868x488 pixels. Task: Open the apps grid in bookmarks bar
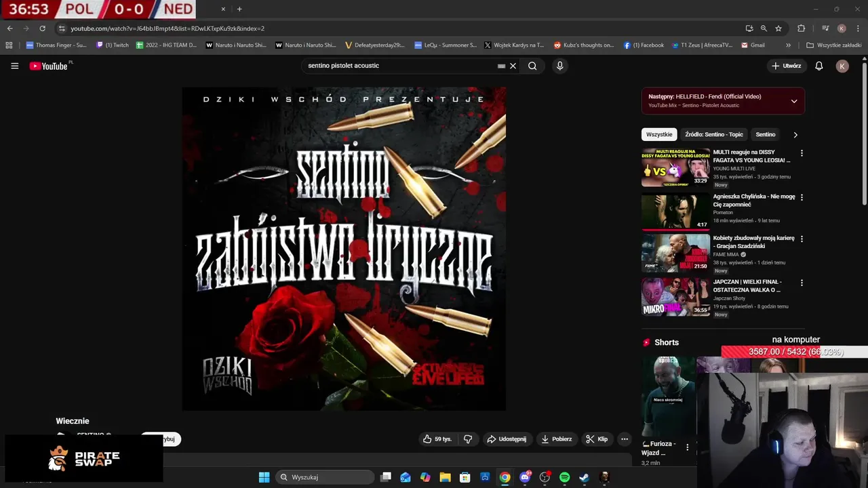pos(9,45)
